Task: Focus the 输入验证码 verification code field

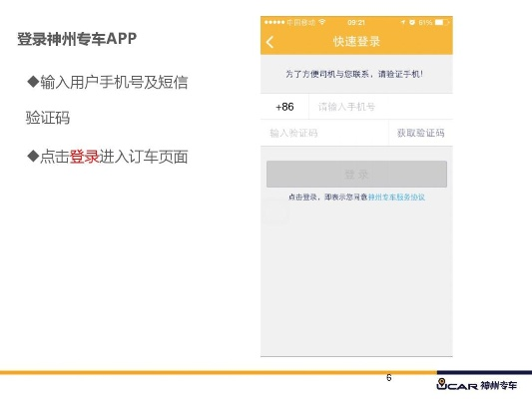Action: [324, 133]
